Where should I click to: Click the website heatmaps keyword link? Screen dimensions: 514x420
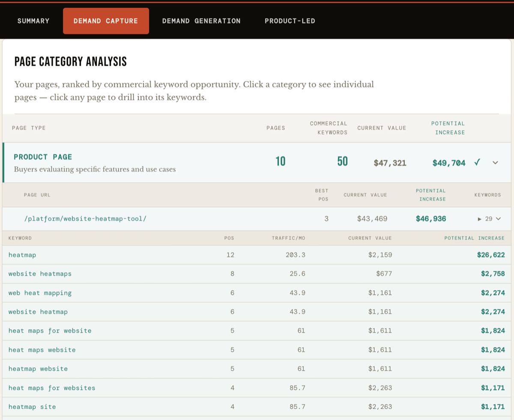tap(40, 274)
